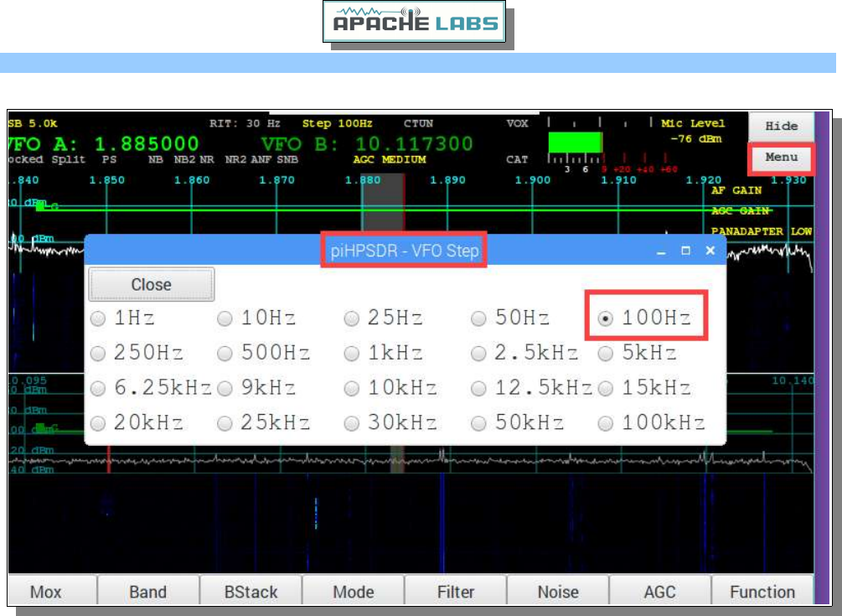Choose the 12.5kHz radio button
The width and height of the screenshot is (842, 616).
[x=478, y=388]
